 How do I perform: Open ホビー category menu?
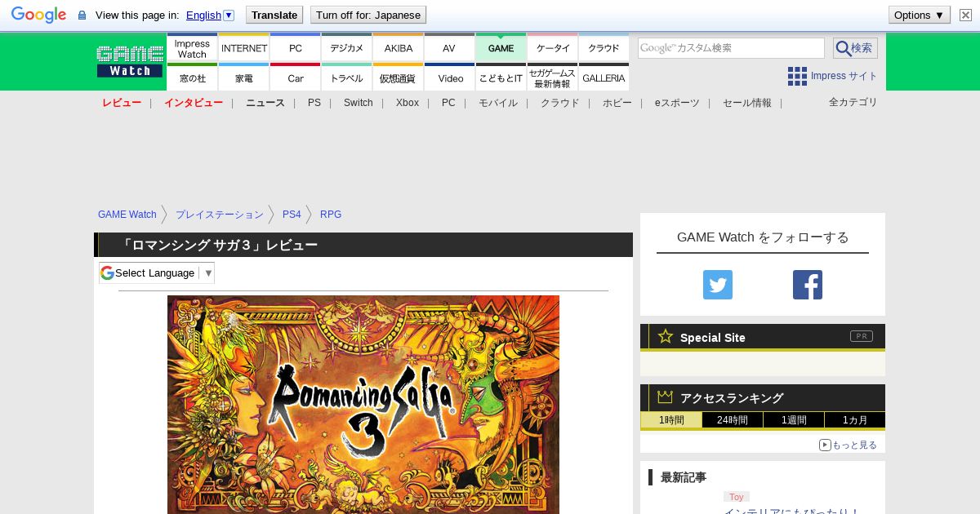(617, 103)
